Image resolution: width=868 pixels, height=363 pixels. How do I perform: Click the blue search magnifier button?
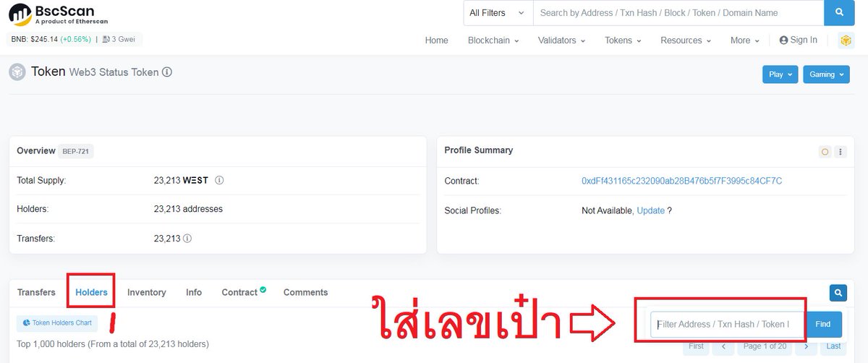[x=839, y=13]
